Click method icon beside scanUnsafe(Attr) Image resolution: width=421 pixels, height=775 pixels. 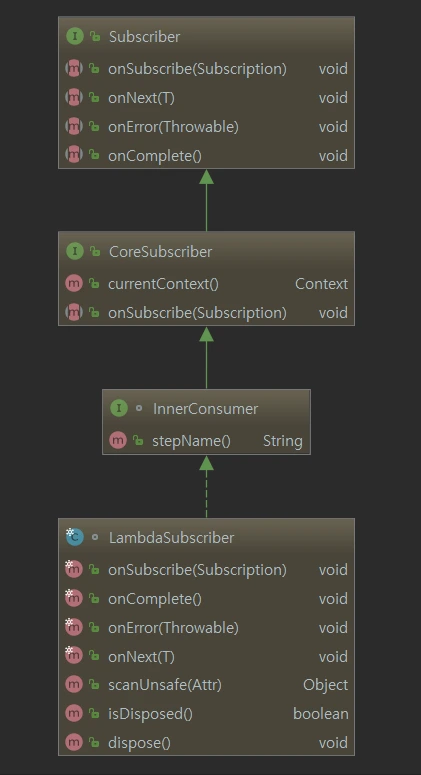[x=74, y=685]
